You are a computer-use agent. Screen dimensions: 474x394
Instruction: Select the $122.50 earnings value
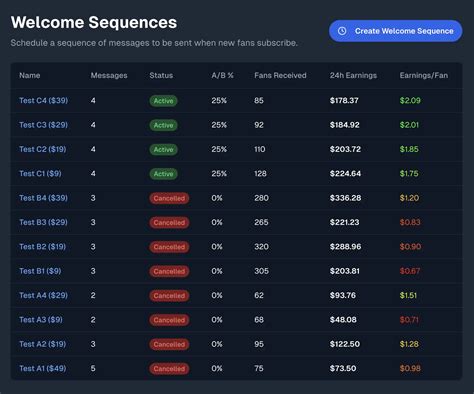(345, 344)
